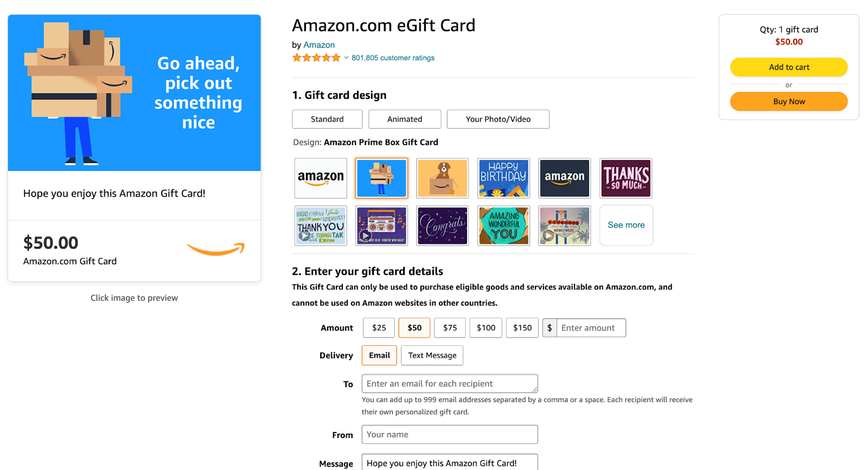Select the Amazon smile logo design

pos(320,178)
